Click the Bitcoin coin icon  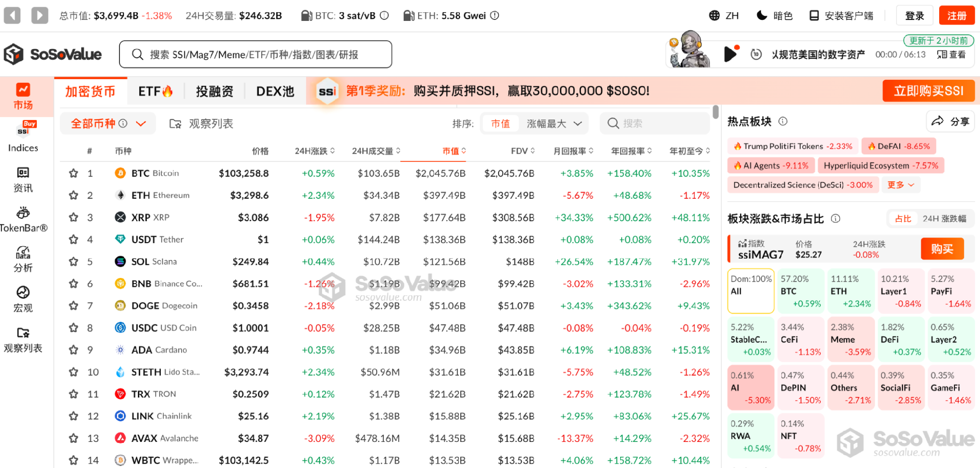click(120, 173)
